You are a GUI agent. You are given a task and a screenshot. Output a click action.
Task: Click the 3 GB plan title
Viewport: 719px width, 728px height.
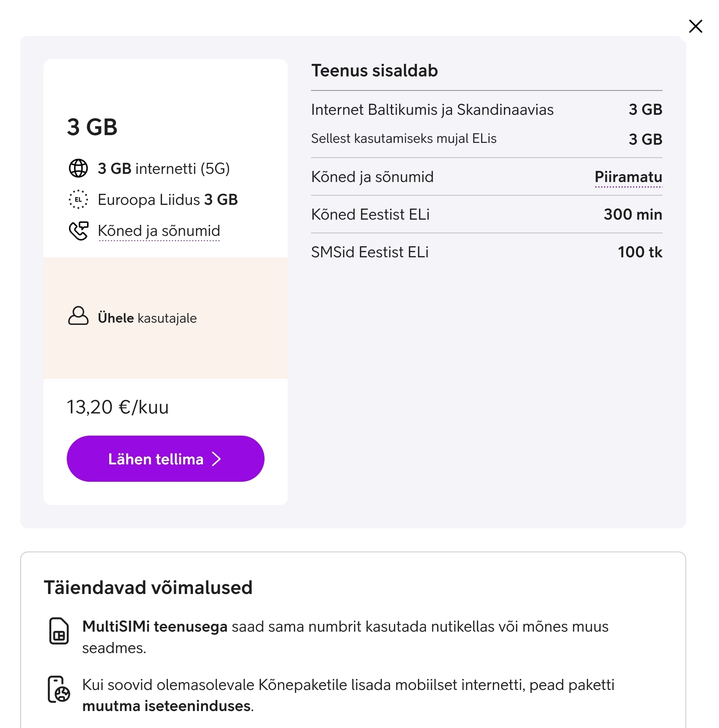point(92,127)
